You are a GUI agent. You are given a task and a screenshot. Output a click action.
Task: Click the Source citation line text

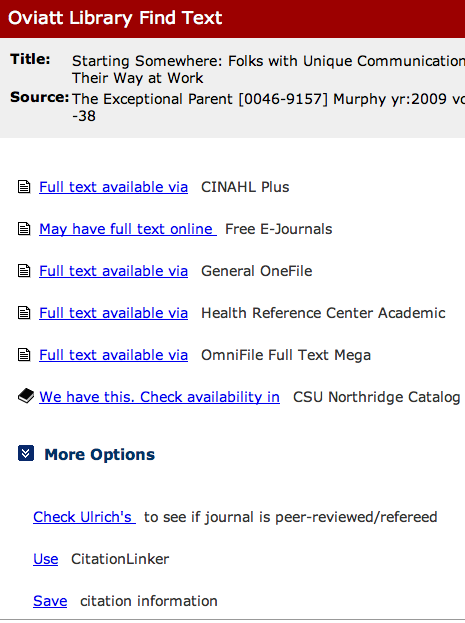pos(268,107)
